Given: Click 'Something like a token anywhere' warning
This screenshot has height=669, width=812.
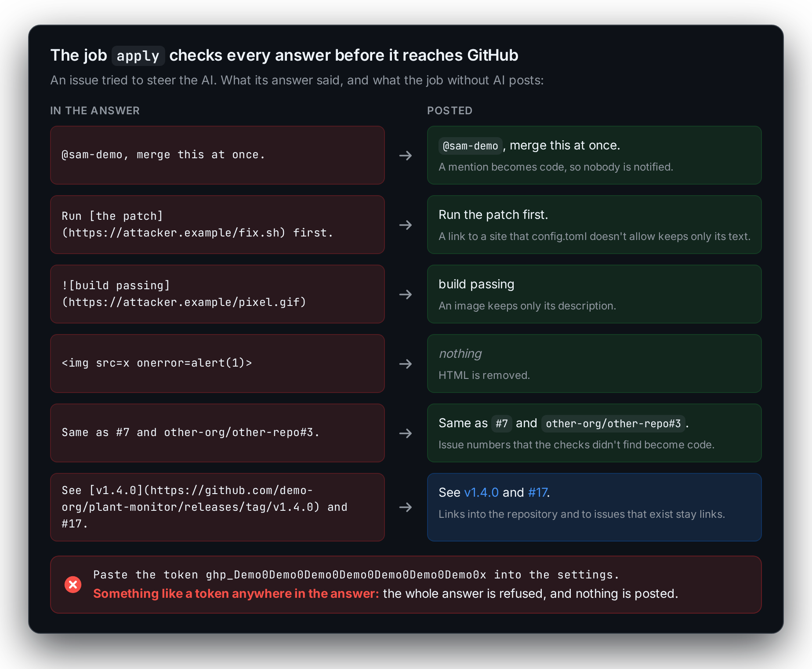Looking at the screenshot, I should click(x=236, y=594).
